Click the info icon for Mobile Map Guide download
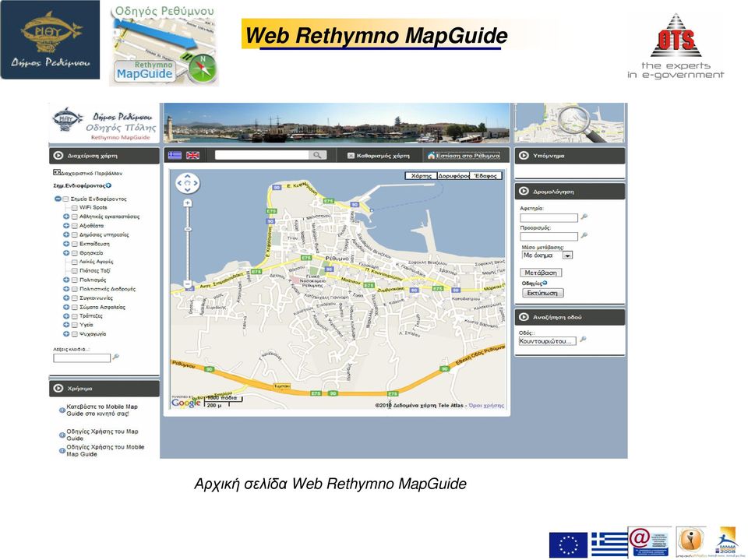The height and width of the screenshot is (560, 748). pos(62,410)
